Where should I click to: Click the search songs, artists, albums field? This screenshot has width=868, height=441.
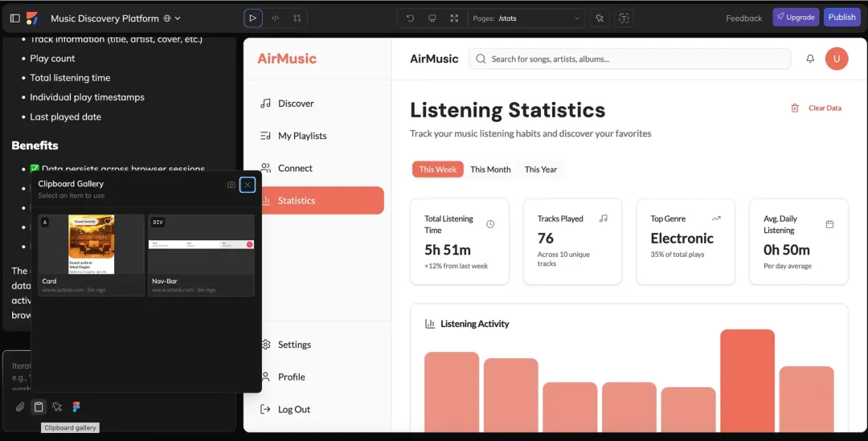coord(630,59)
